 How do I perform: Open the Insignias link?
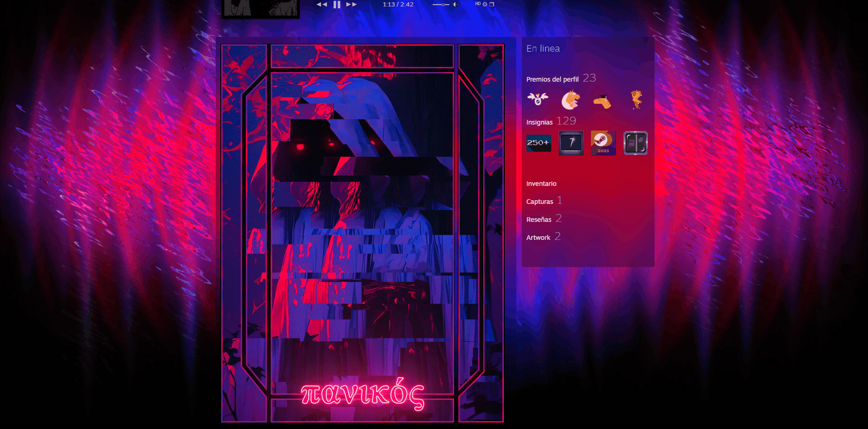point(539,122)
